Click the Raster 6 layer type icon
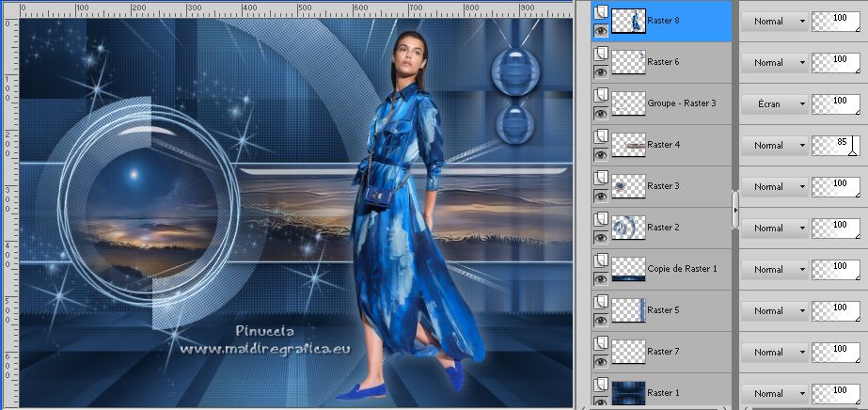The image size is (868, 410). click(601, 54)
